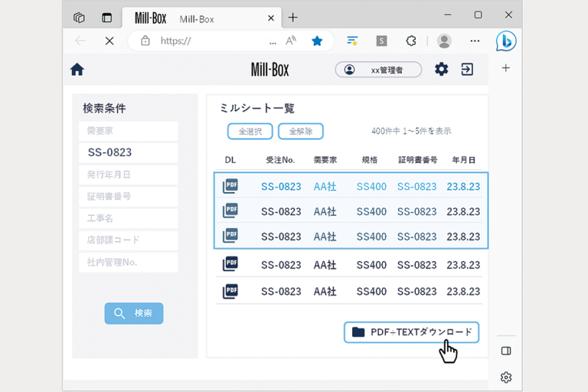The width and height of the screenshot is (588, 392).
Task: Click PDF+TEXTダウンロード button
Action: point(412,332)
